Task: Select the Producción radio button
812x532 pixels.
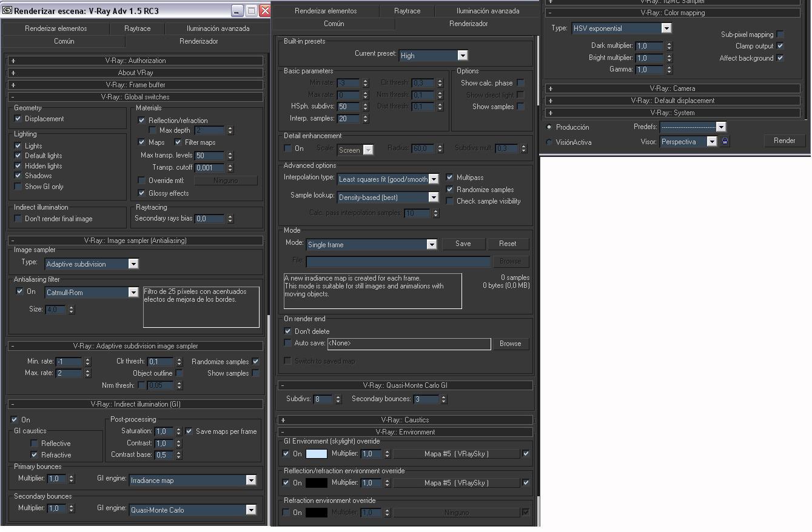Action: pyautogui.click(x=549, y=127)
